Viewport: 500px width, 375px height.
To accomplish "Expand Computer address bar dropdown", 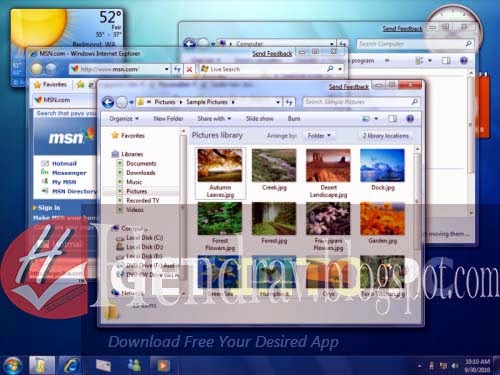I will pyautogui.click(x=332, y=44).
